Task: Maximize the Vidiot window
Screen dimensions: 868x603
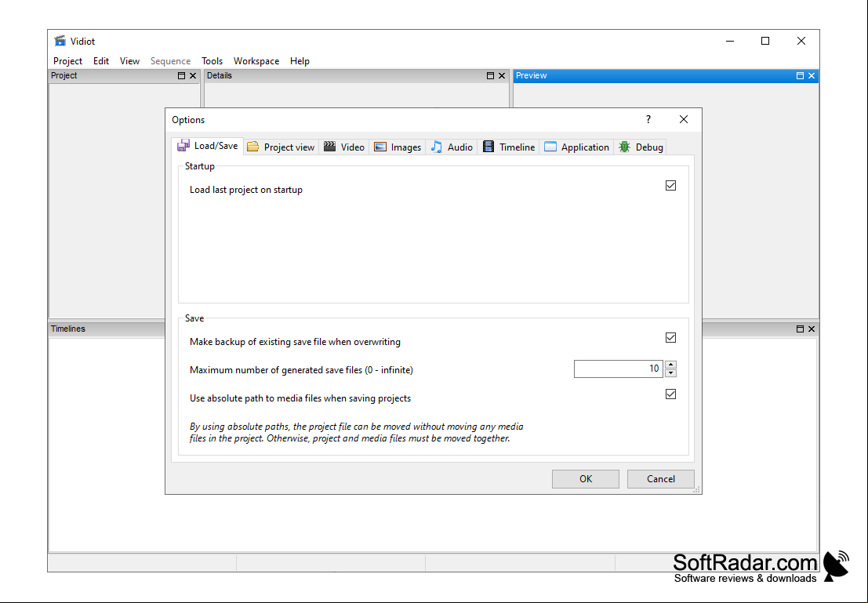Action: [x=765, y=41]
